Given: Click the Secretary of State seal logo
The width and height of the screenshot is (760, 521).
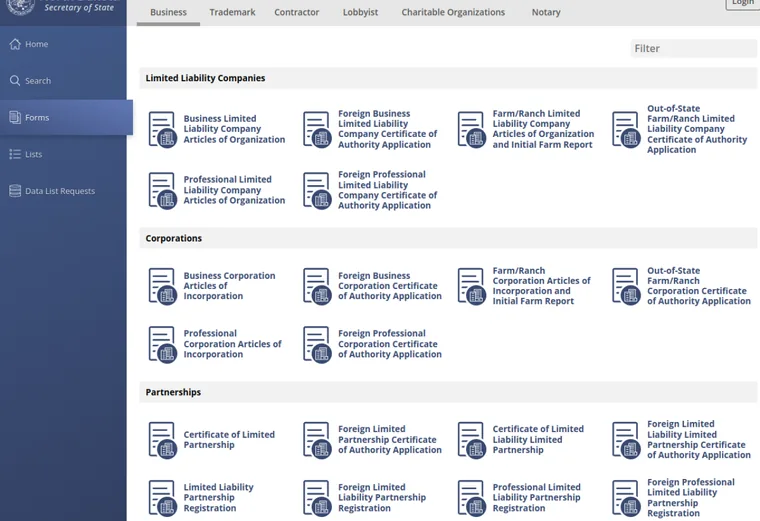Looking at the screenshot, I should click(20, 7).
